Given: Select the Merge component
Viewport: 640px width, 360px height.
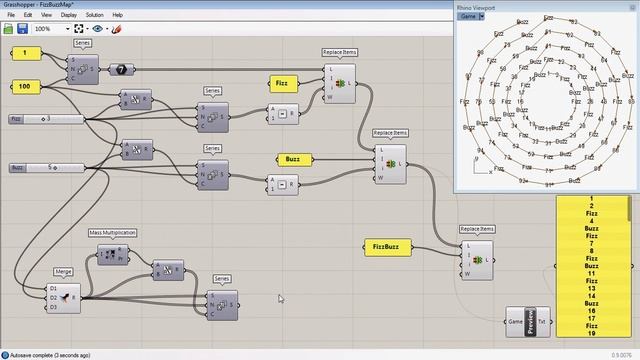Looking at the screenshot, I should pos(64,298).
